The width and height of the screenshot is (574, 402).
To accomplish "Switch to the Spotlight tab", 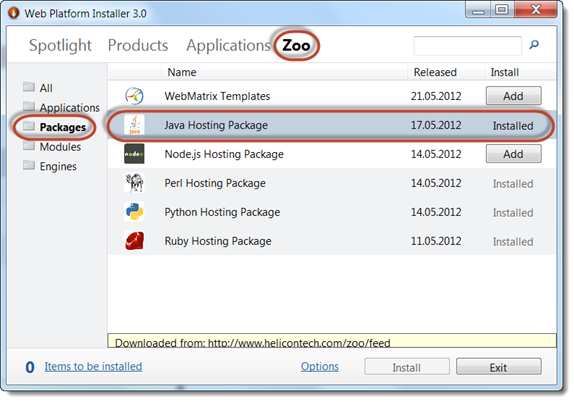I will 60,46.
